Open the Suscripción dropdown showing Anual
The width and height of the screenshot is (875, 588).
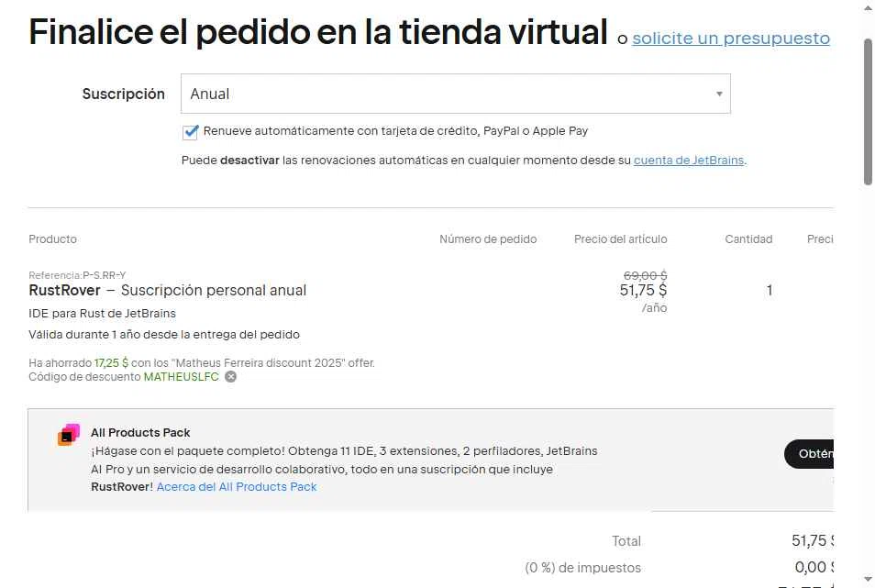click(x=455, y=94)
